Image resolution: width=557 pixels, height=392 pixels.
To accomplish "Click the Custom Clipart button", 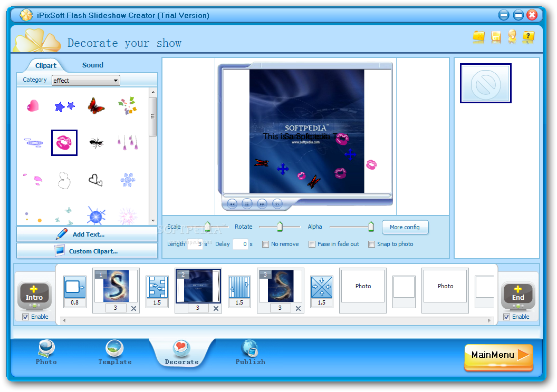I will [x=87, y=251].
